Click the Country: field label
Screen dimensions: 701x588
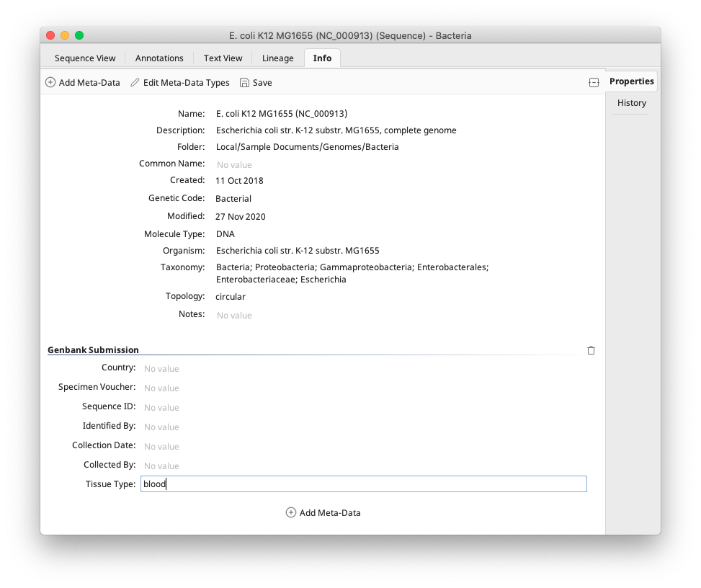(118, 367)
